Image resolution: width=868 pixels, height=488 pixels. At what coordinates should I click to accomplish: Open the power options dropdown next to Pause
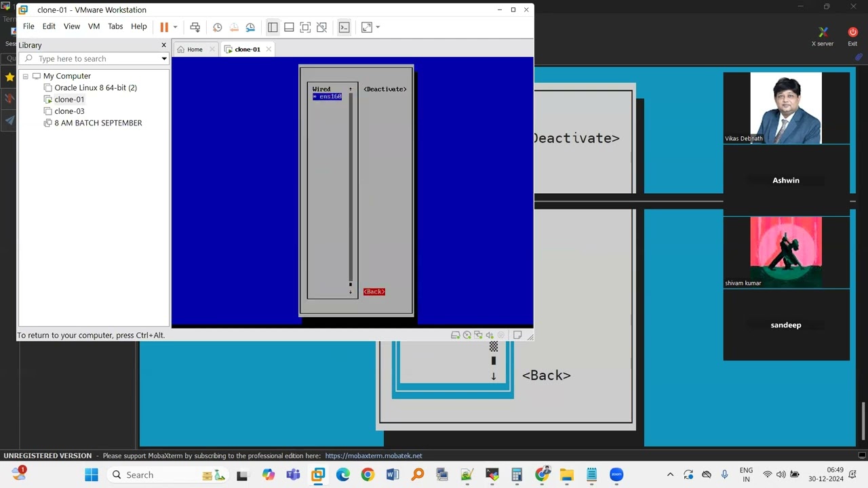(x=175, y=27)
